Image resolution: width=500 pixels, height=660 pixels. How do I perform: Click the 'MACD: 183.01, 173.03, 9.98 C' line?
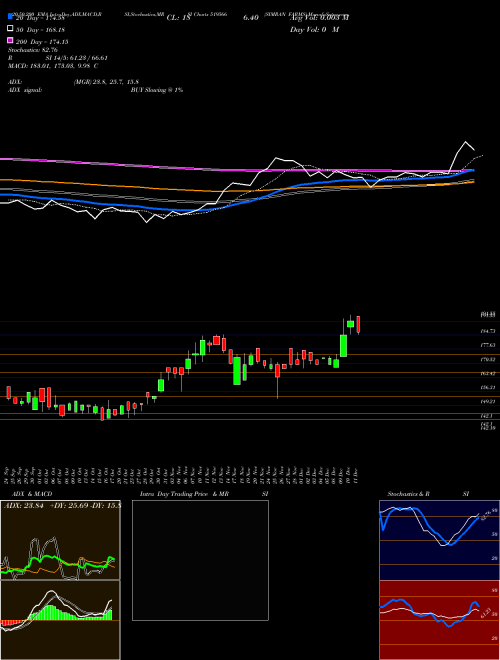point(53,66)
